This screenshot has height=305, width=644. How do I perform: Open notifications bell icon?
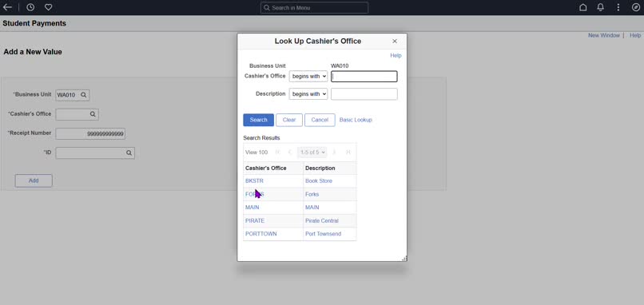pos(601,7)
